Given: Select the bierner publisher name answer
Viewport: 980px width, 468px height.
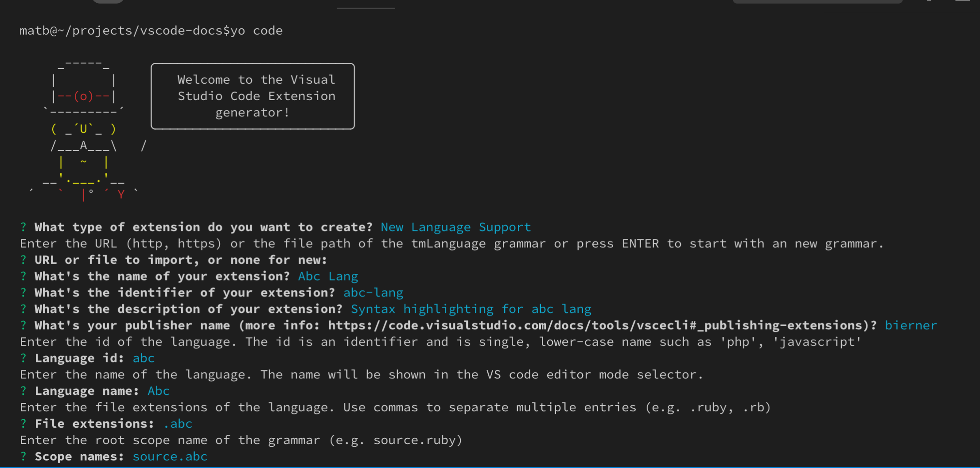Looking at the screenshot, I should pos(911,325).
